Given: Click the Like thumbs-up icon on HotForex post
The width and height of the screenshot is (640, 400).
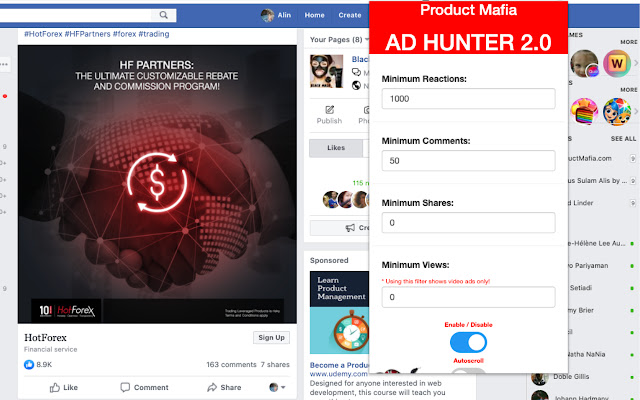Looking at the screenshot, I should 55,387.
